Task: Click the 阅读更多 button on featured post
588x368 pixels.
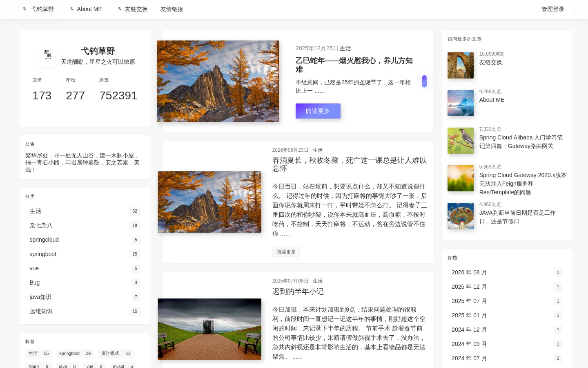Action: (318, 111)
